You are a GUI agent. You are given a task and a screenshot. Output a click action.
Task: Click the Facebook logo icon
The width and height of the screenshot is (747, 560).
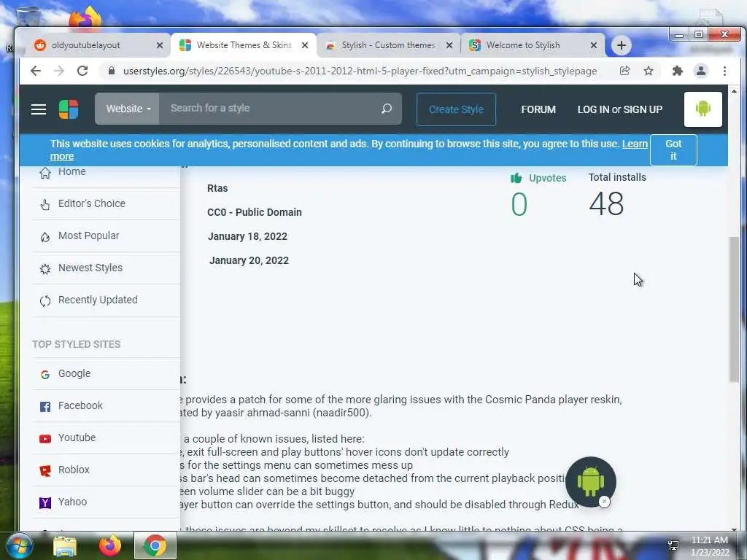pos(44,406)
